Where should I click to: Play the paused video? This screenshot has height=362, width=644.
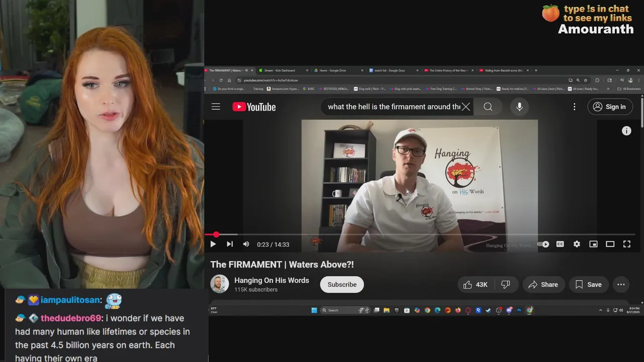(x=213, y=244)
